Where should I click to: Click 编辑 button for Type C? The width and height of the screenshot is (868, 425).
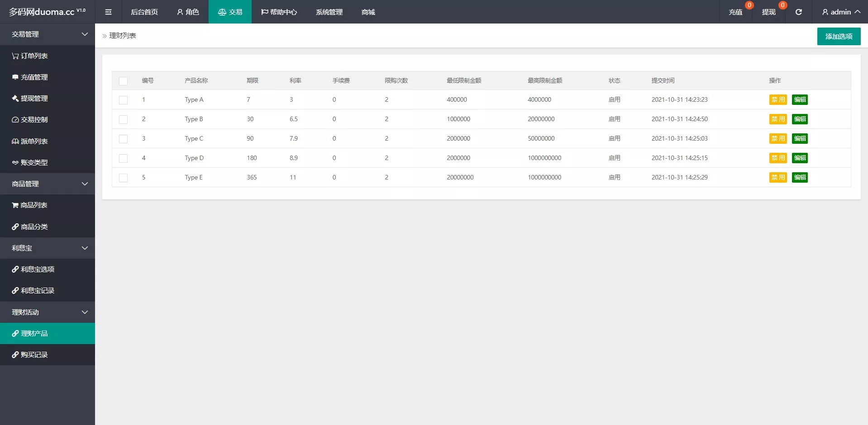(800, 139)
